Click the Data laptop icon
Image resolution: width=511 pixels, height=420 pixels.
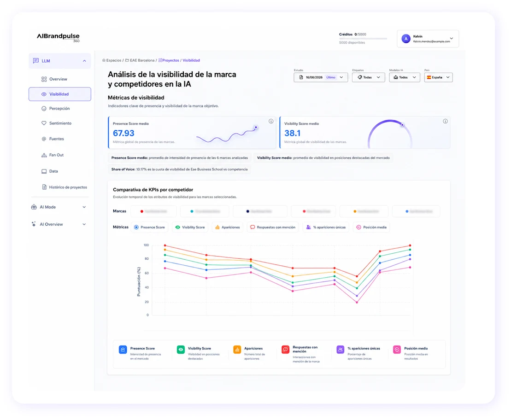click(x=44, y=171)
